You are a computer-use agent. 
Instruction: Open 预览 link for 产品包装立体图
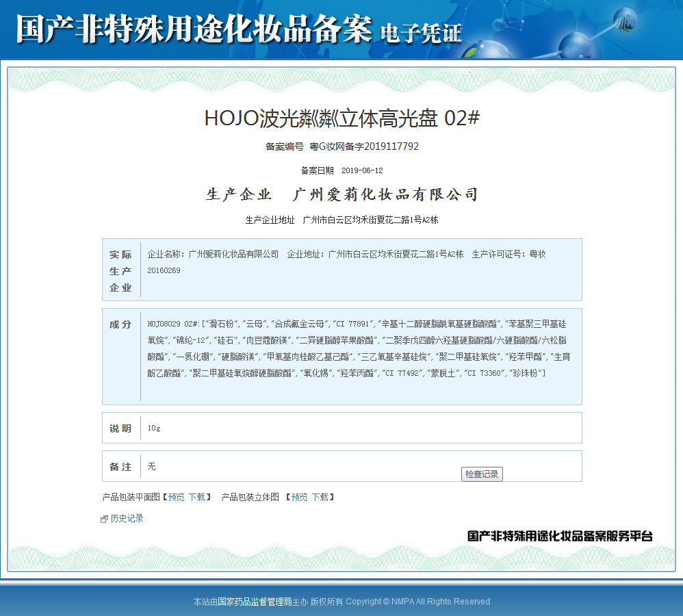[x=299, y=497]
